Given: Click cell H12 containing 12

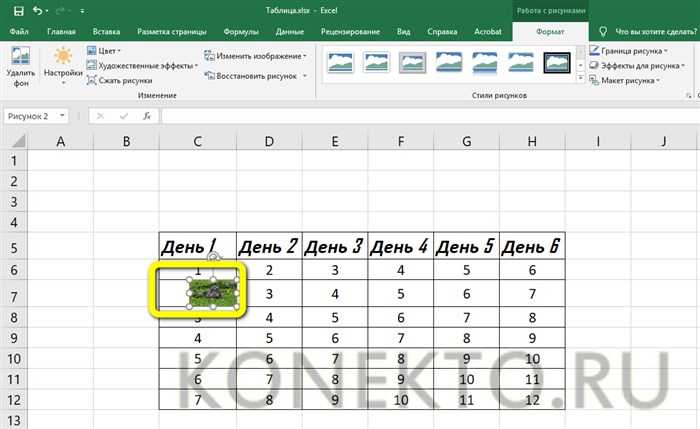Looking at the screenshot, I should coord(532,400).
